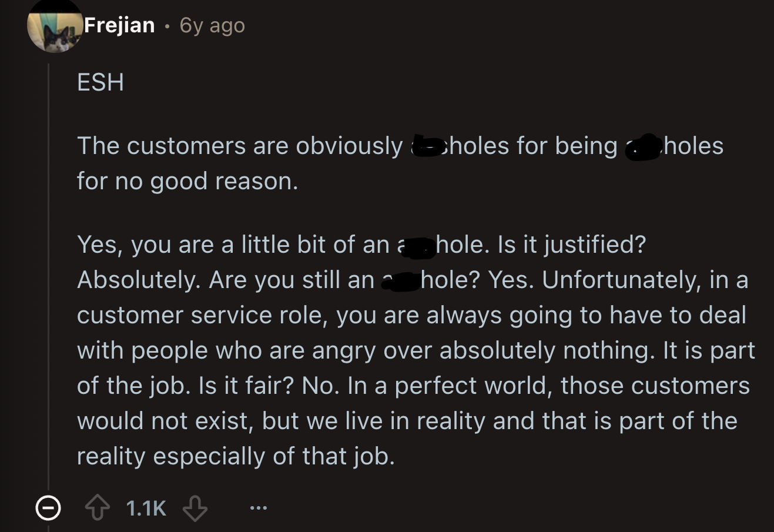Click the dot separator beside Frejian's name
The image size is (774, 532).
point(167,26)
